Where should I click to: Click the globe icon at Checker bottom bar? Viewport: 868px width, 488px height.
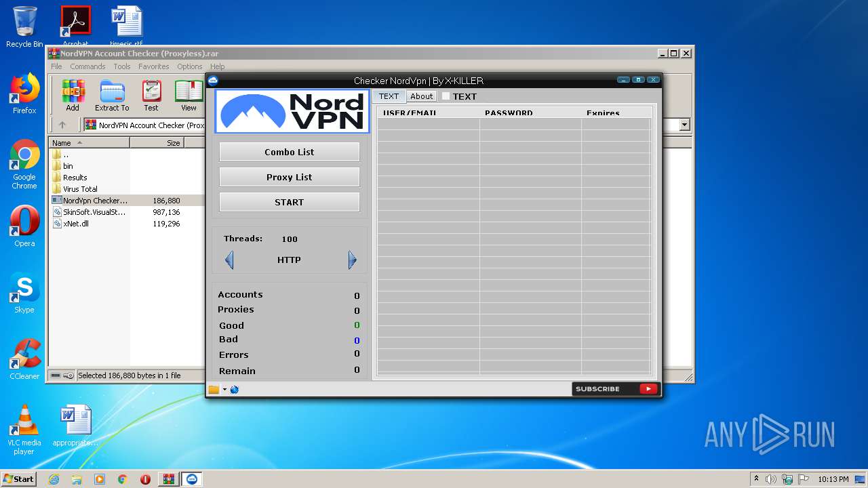pyautogui.click(x=235, y=389)
